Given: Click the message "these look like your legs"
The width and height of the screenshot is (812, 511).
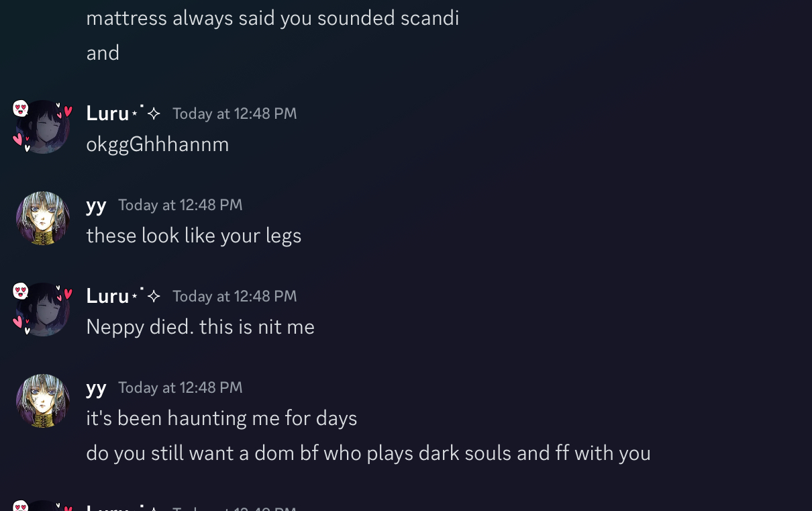Looking at the screenshot, I should coord(193,236).
